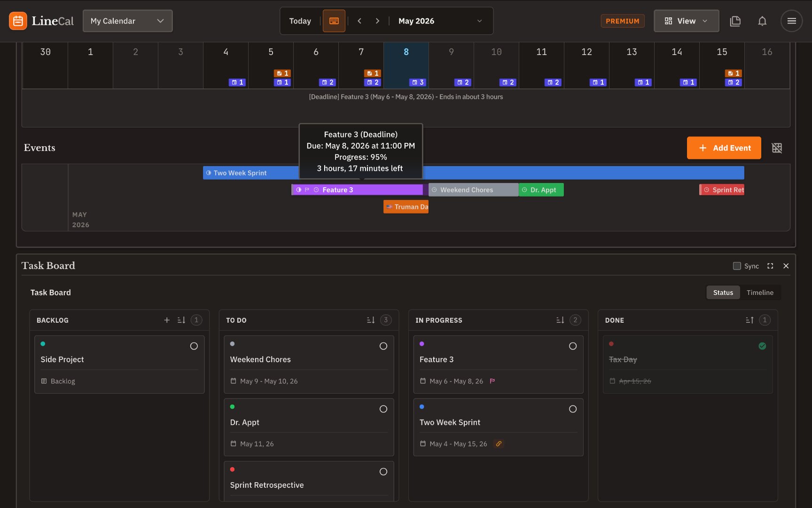Image resolution: width=812 pixels, height=508 pixels.
Task: Click the May 6 - May 8, 26 date
Action: [x=456, y=381]
